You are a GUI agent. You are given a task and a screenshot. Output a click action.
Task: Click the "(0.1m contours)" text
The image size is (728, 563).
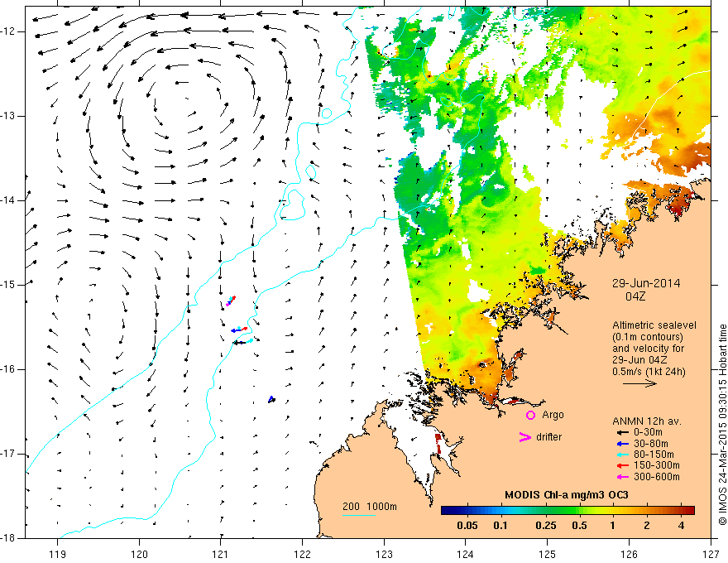[648, 337]
